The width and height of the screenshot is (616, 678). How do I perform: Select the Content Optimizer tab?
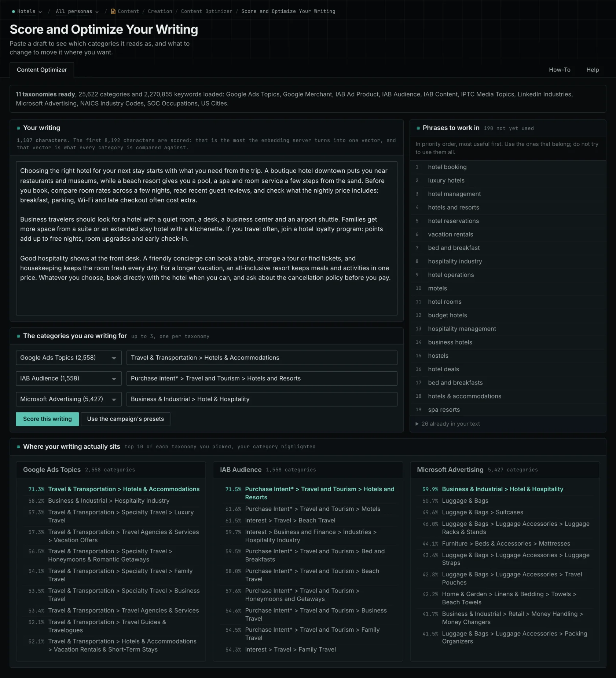point(42,70)
